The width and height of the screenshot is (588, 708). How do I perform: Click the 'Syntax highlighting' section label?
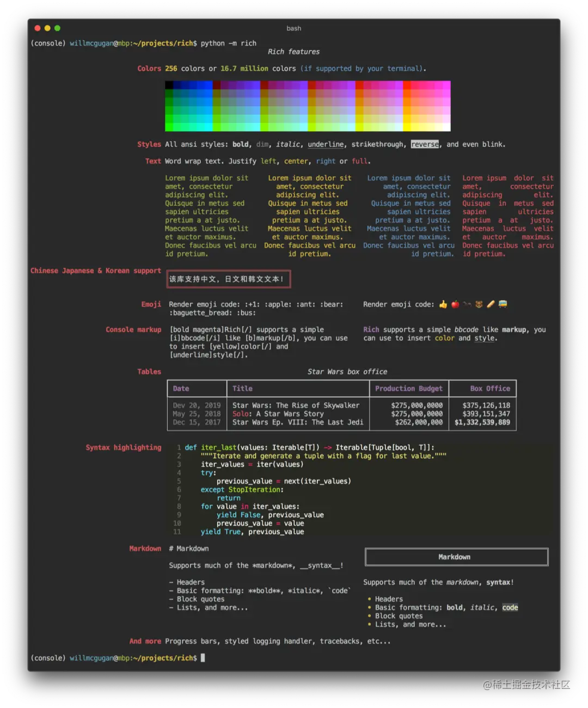(124, 447)
